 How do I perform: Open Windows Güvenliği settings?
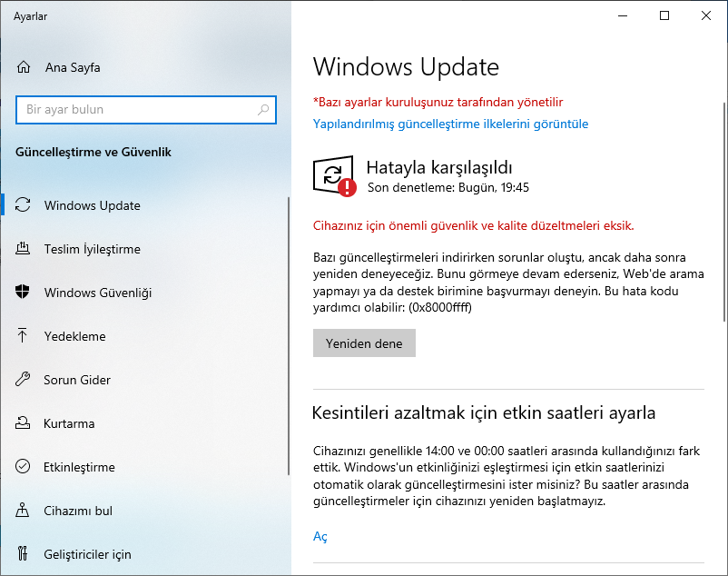pyautogui.click(x=97, y=293)
